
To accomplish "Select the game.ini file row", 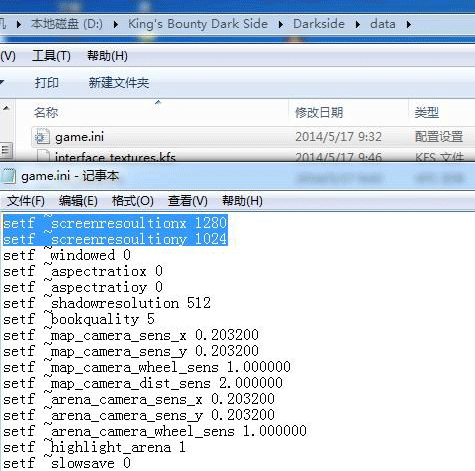I will click(x=253, y=137).
